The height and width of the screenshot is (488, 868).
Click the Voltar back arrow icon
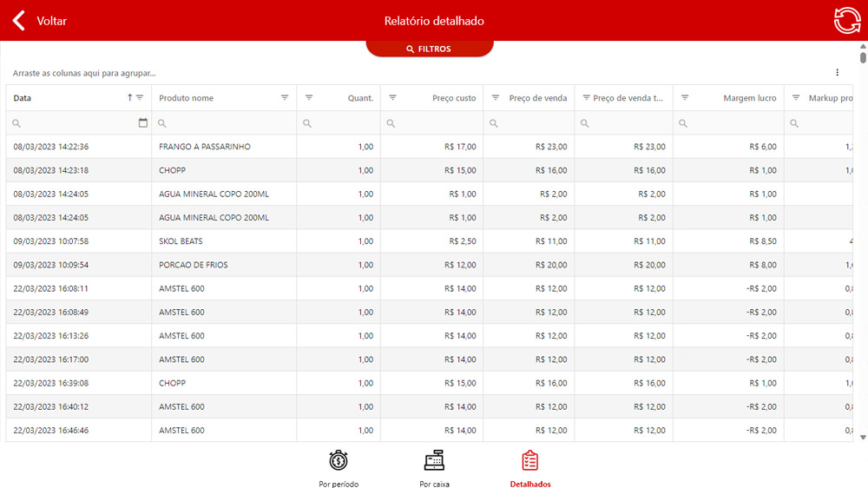tap(18, 21)
